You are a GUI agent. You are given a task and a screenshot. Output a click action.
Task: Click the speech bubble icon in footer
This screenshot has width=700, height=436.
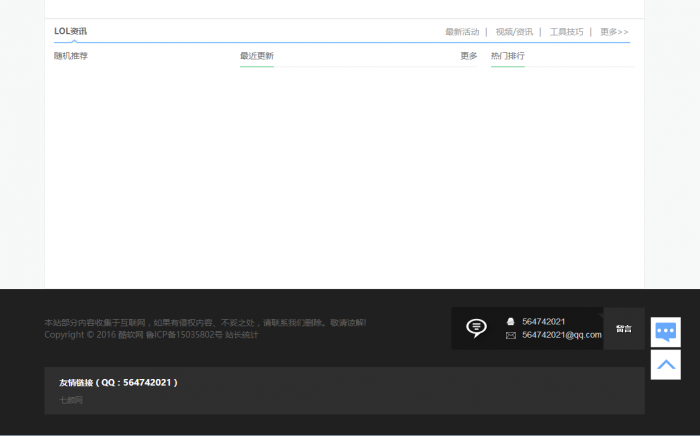pos(477,328)
